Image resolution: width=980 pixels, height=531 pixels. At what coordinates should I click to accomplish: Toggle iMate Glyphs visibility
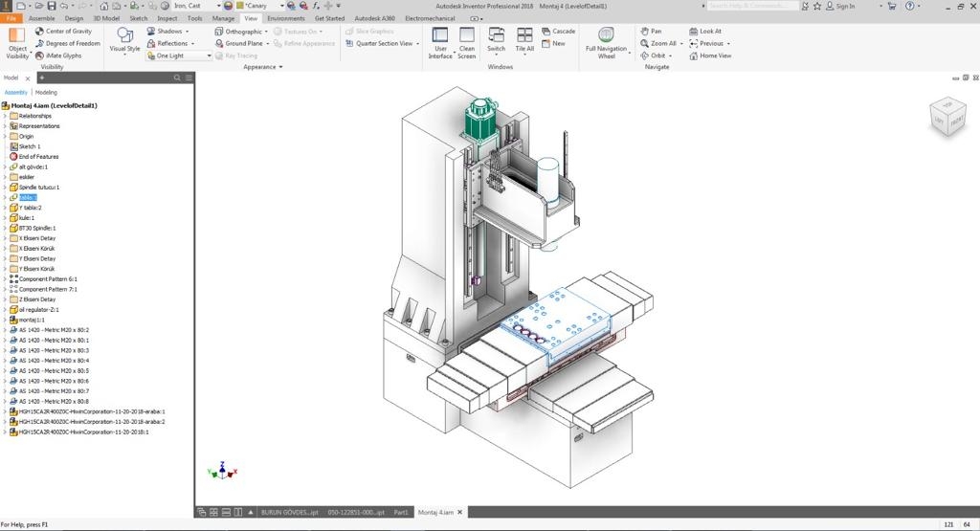tap(39, 55)
